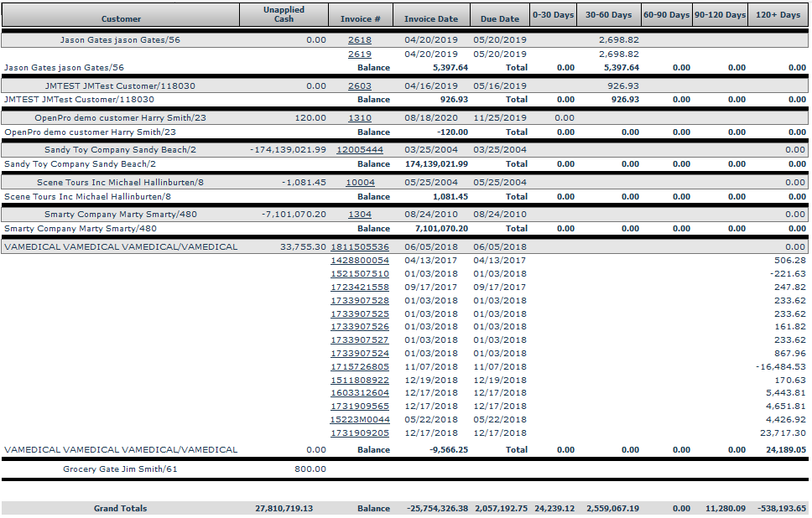Viewport: 812px width, 518px height.
Task: View invoice 1511808922 details
Action: point(359,380)
